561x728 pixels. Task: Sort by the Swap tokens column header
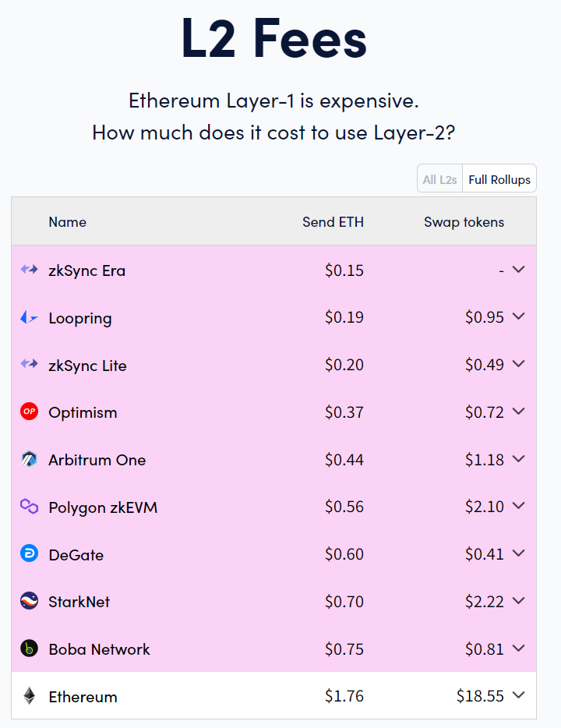click(464, 222)
